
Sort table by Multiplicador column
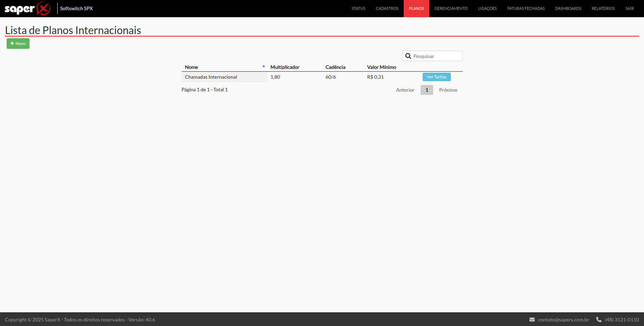pyautogui.click(x=285, y=67)
